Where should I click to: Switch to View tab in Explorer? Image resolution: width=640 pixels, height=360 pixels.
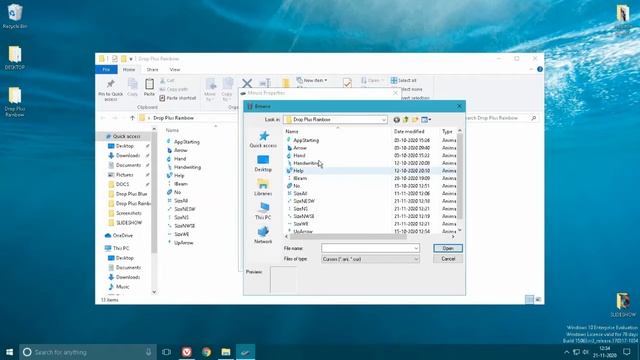point(175,70)
